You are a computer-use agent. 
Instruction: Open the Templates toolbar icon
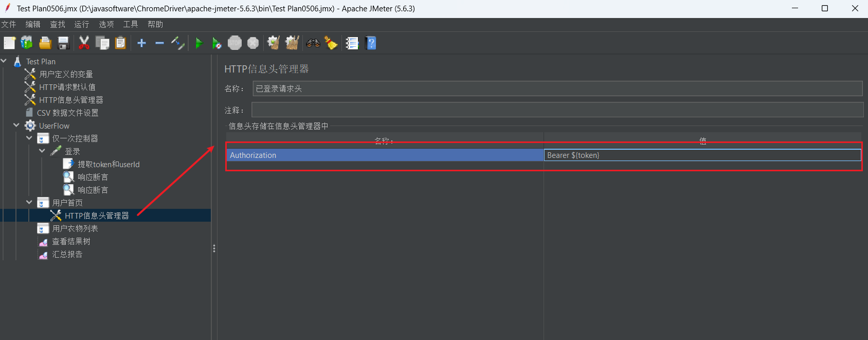point(27,43)
